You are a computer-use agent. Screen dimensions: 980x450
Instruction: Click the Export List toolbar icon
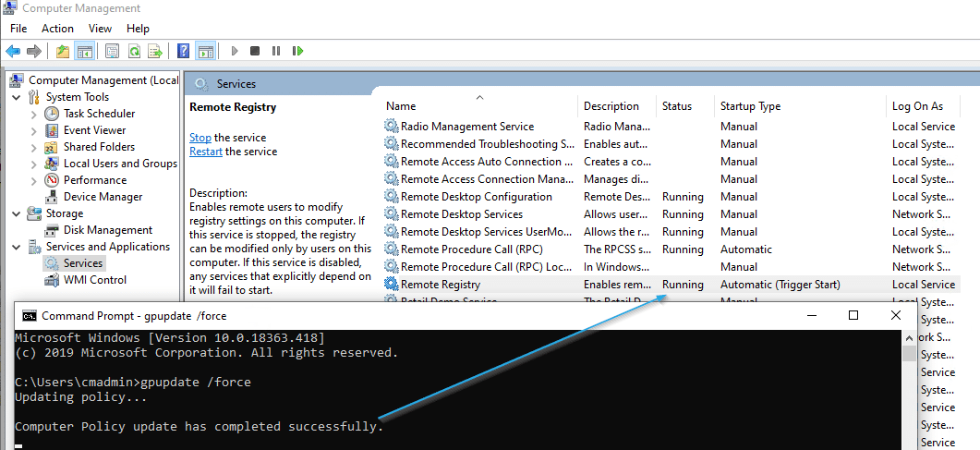tap(156, 51)
